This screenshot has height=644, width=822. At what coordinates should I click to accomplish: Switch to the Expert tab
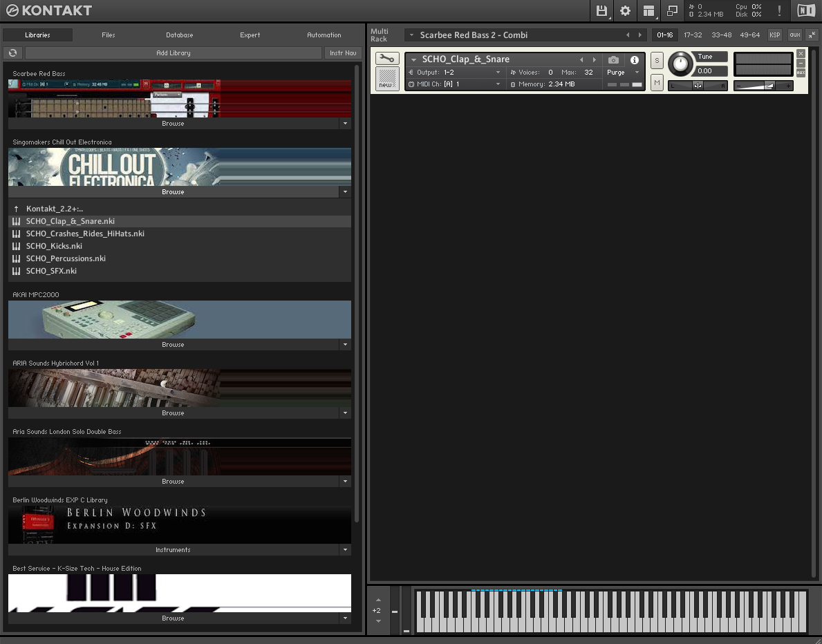pyautogui.click(x=250, y=35)
